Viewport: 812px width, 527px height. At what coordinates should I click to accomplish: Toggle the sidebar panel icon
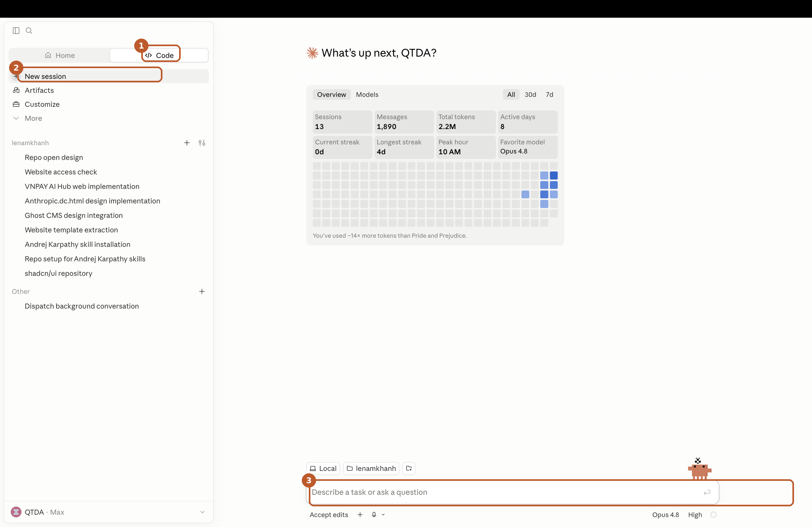click(x=16, y=31)
